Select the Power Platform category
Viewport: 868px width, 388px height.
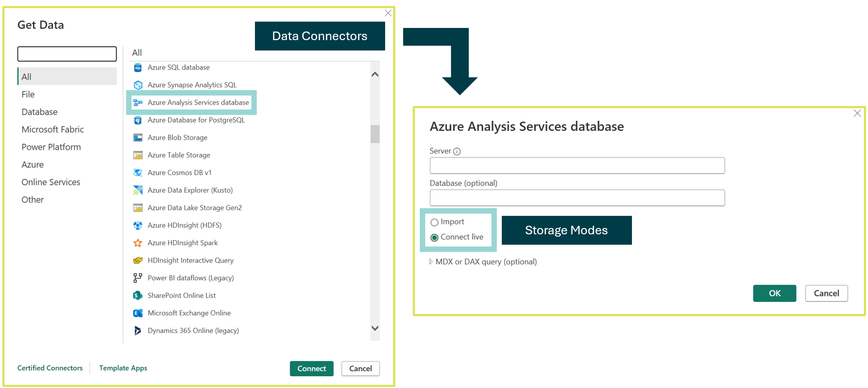[x=67, y=147]
